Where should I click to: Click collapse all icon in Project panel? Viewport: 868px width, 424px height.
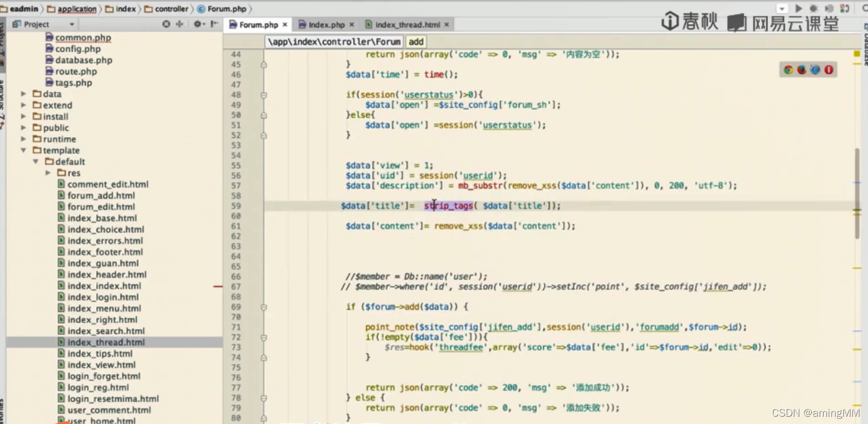click(x=180, y=24)
